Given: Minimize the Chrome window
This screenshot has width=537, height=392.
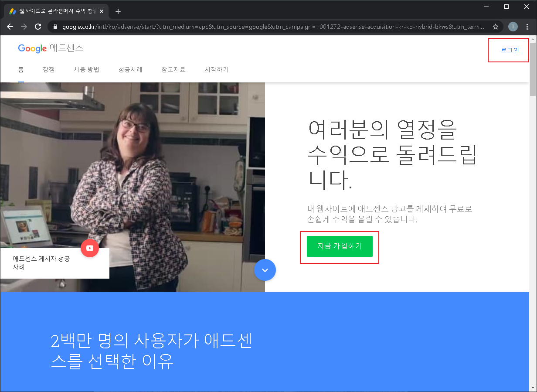Looking at the screenshot, I should (486, 7).
